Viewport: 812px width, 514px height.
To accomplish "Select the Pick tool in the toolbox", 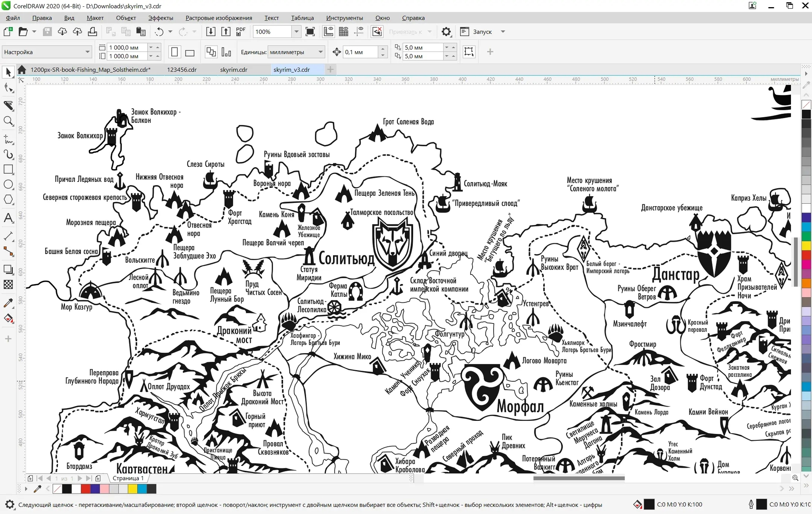I will [x=8, y=72].
